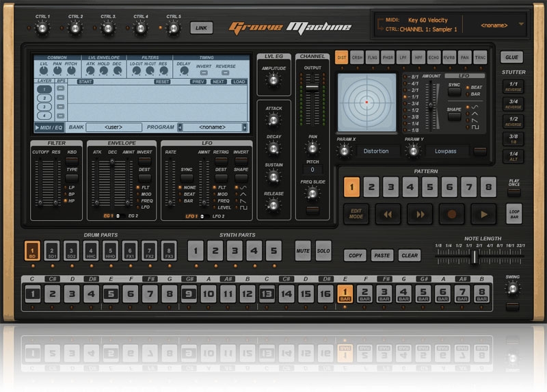Toggle the LOOP BAR button
Viewport: 547px width, 392px height.
click(x=514, y=214)
